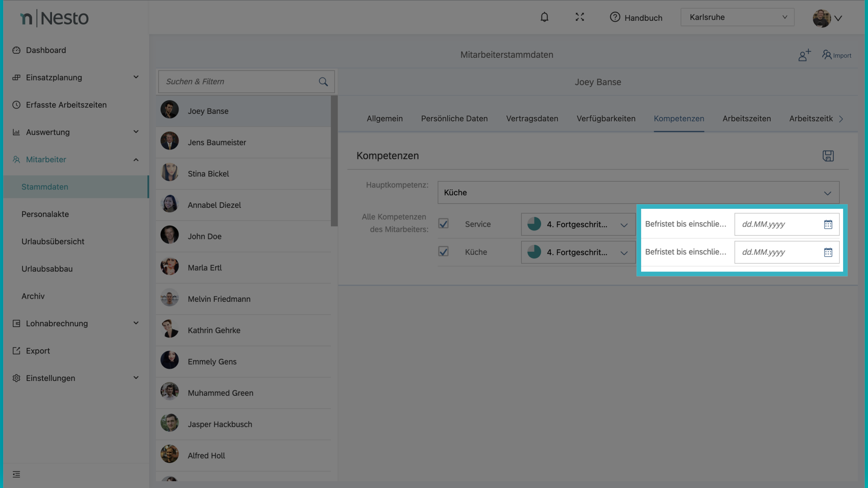Click the search magnifier icon
The image size is (868, 488).
(x=323, y=82)
